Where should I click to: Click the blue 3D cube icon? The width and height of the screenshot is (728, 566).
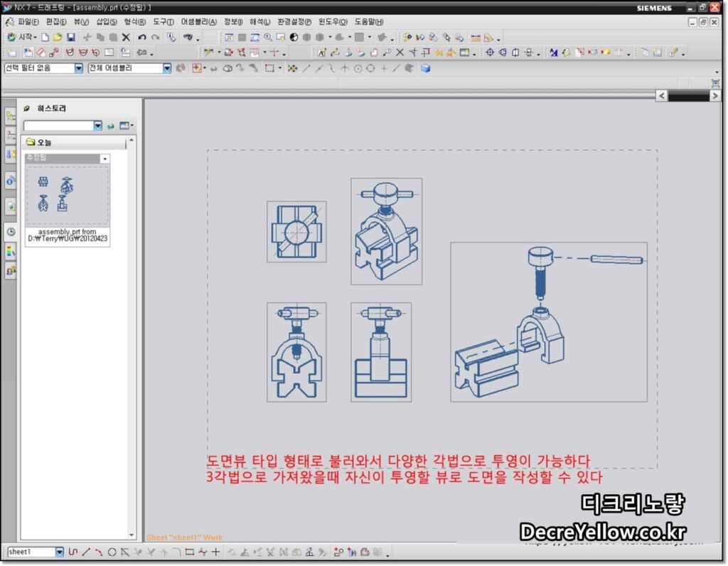point(425,68)
